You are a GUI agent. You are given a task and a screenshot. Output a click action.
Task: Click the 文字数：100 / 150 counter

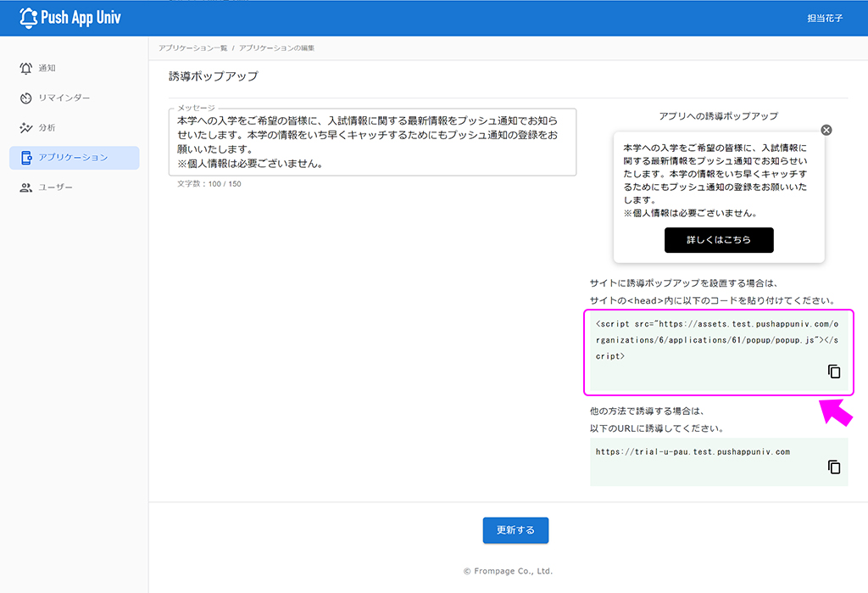[209, 184]
